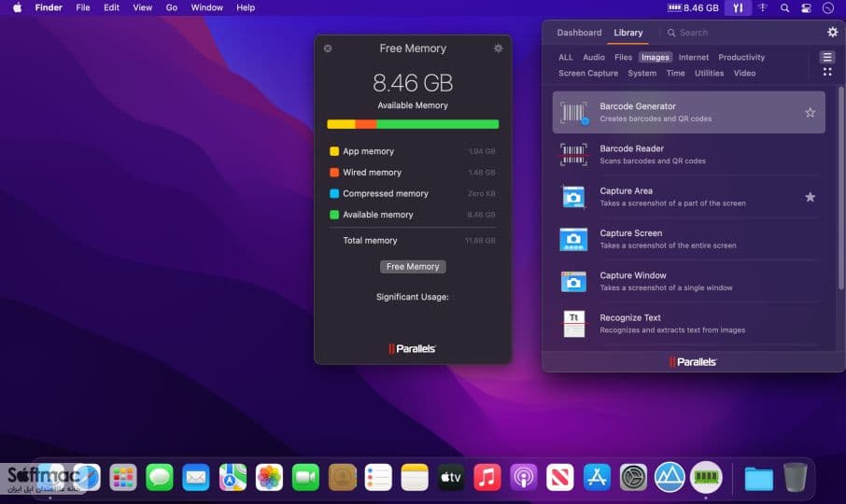This screenshot has width=846, height=504.
Task: Filter library by Productivity category
Action: click(741, 57)
